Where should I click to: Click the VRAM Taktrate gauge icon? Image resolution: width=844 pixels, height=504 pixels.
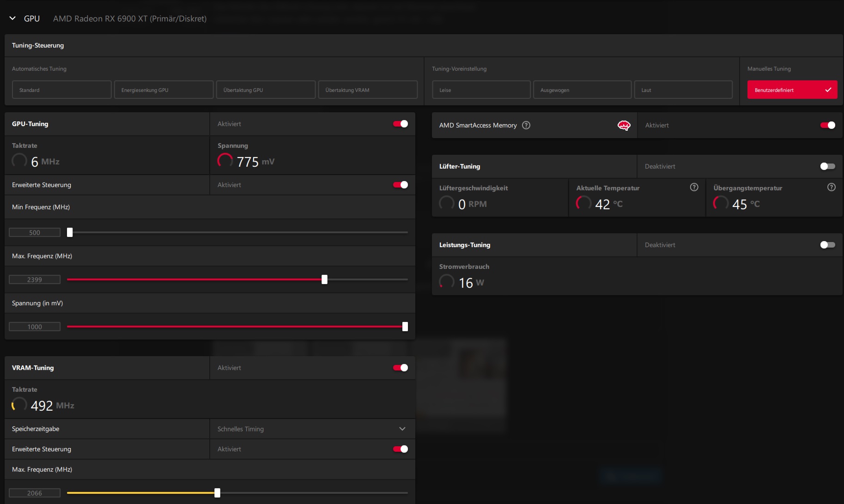[19, 405]
